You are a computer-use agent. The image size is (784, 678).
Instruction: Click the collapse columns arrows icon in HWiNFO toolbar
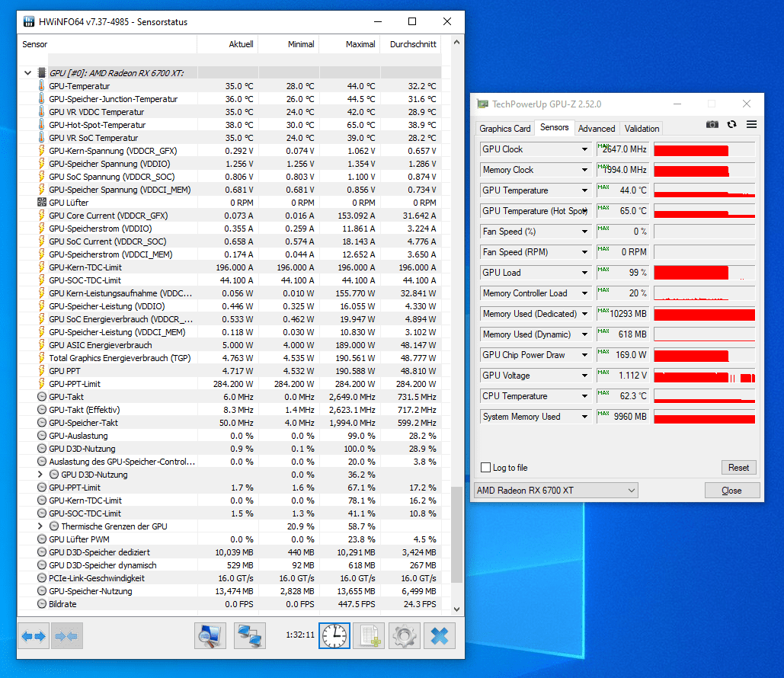click(66, 636)
